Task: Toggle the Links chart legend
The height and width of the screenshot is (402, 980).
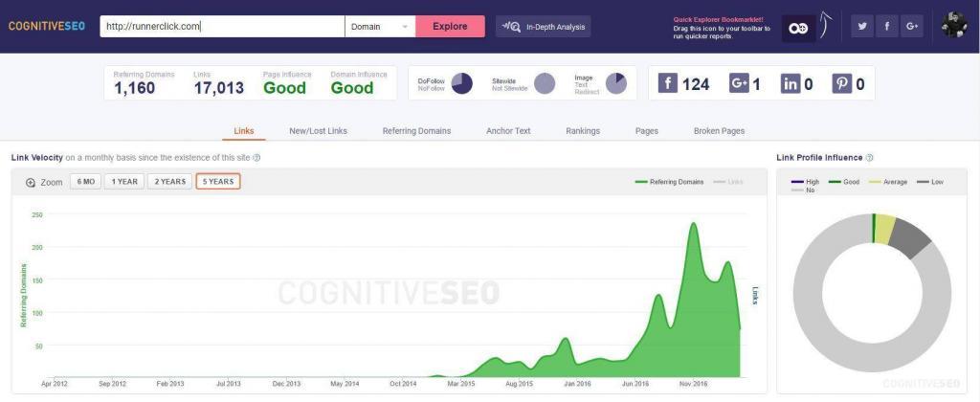Action: click(x=728, y=182)
